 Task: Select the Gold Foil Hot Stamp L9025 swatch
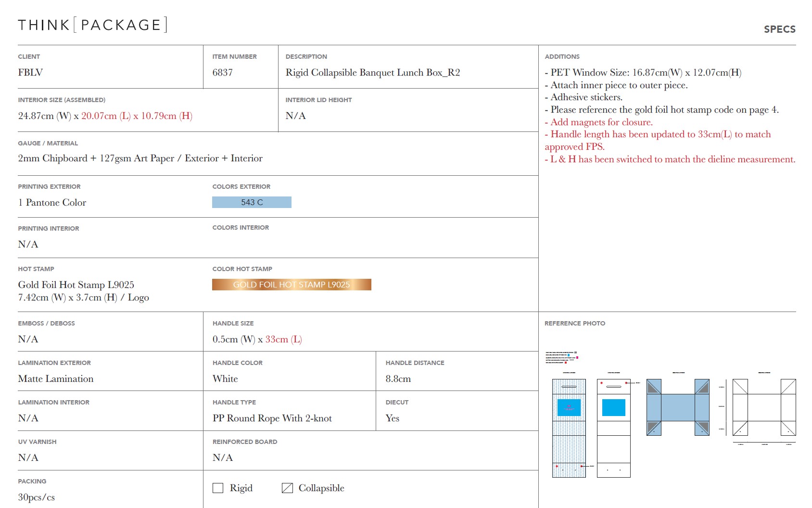[292, 285]
